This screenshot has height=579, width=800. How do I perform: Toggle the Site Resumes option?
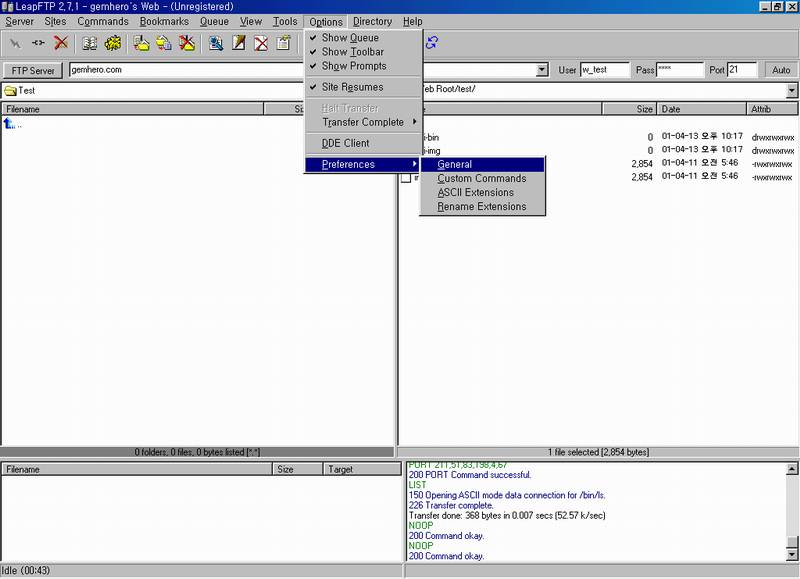click(x=364, y=87)
